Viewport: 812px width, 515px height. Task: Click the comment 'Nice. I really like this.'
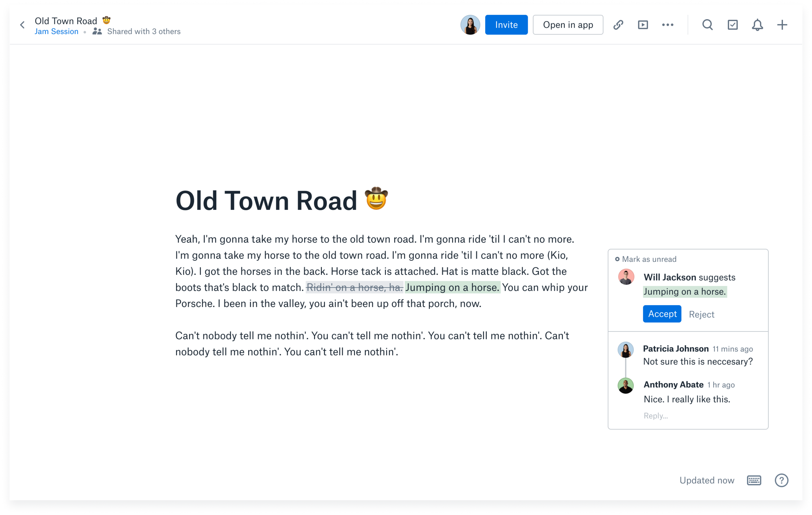pyautogui.click(x=687, y=399)
